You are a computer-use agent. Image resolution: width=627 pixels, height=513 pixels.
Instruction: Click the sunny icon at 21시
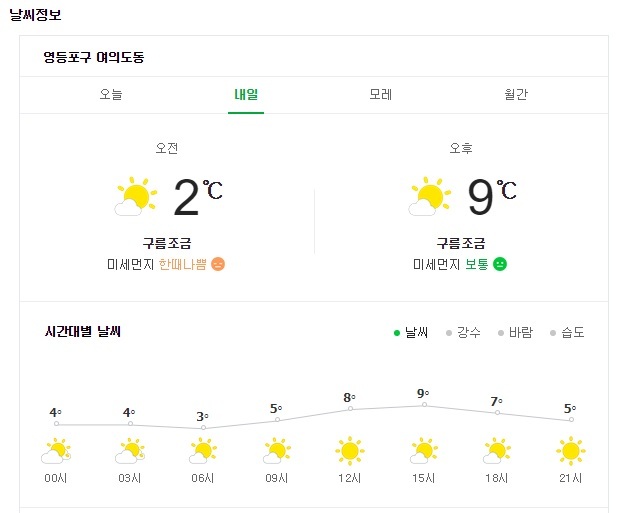tap(571, 451)
